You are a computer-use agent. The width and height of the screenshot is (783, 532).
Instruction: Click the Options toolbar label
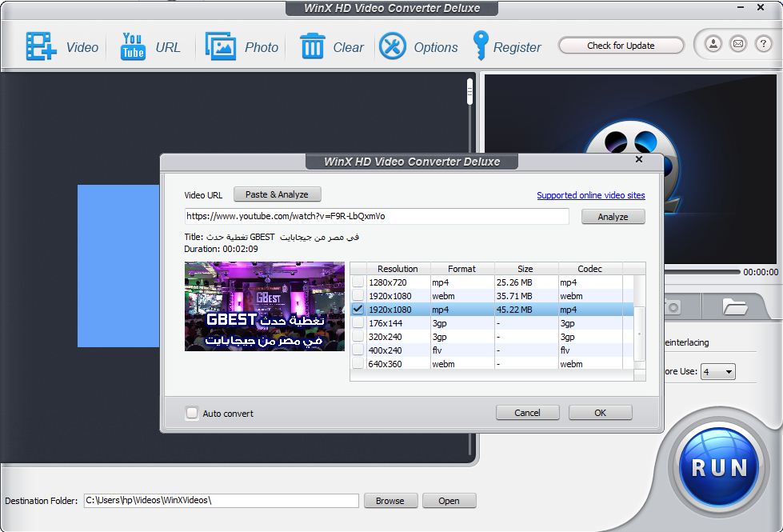pyautogui.click(x=435, y=47)
